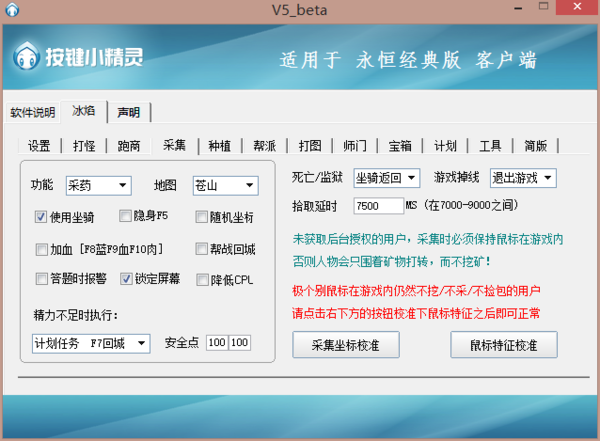Open the 死亡/监狱 dropdown showing 坐骑返回
The height and width of the screenshot is (441, 600).
coord(387,178)
